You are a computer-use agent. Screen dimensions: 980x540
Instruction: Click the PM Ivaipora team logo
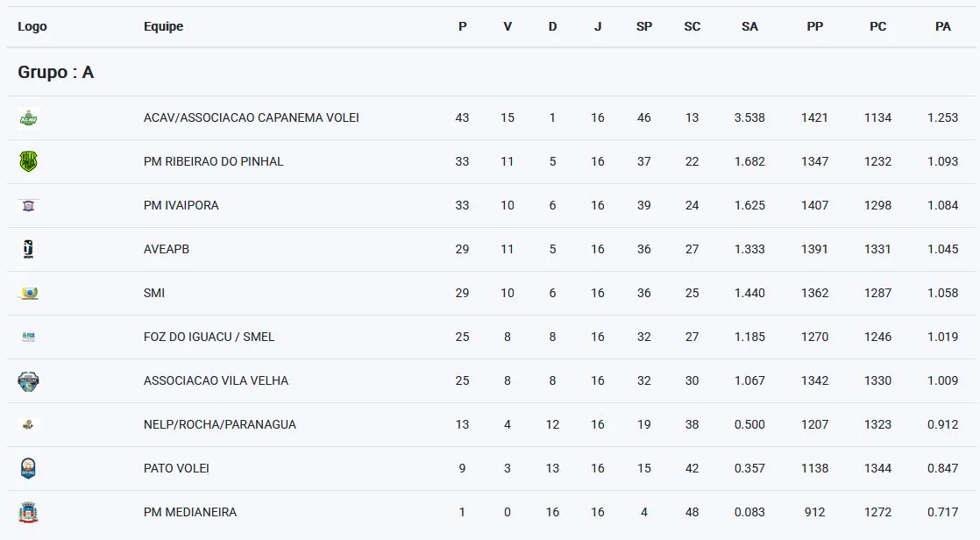coord(28,206)
